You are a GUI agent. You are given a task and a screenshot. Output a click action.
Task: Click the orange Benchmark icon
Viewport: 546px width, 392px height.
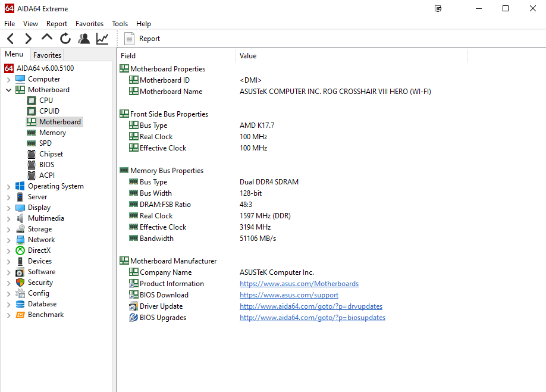pos(20,315)
